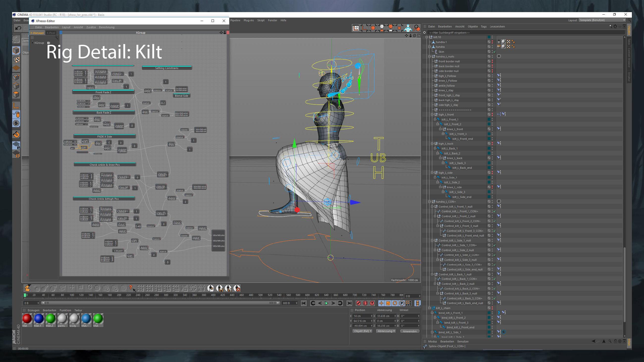
Task: Open the filmstrip icon beside playback controls
Action: (418, 303)
